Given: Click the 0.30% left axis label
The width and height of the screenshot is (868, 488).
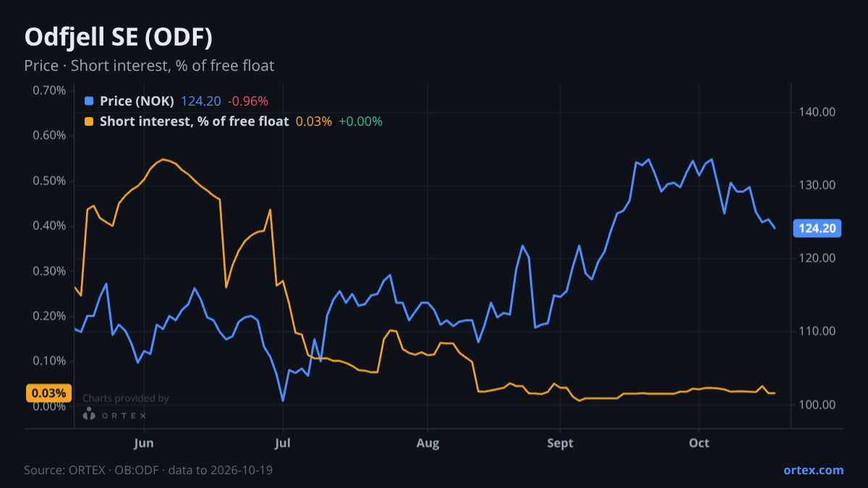Looking at the screenshot, I should click(x=49, y=271).
